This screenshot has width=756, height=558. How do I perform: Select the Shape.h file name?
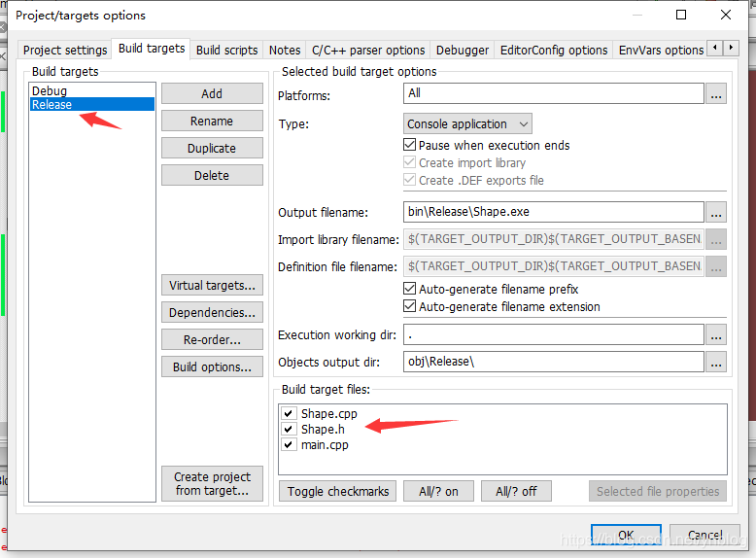(x=323, y=430)
